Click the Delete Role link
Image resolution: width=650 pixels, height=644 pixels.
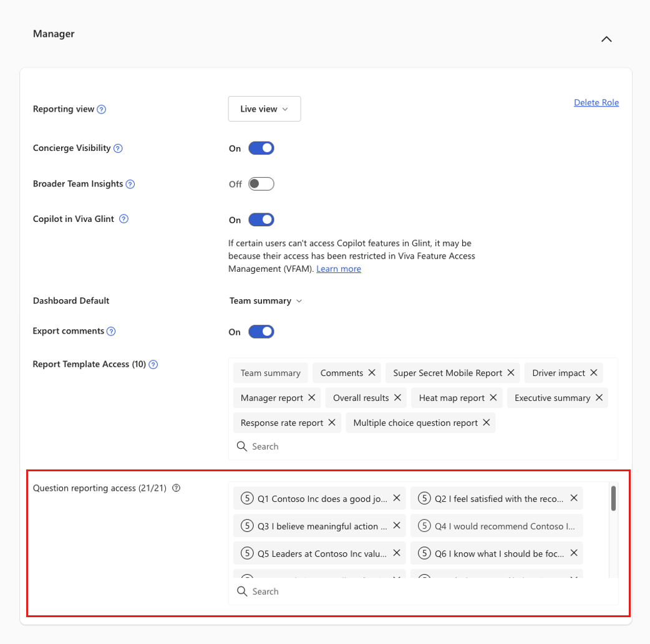tap(596, 102)
